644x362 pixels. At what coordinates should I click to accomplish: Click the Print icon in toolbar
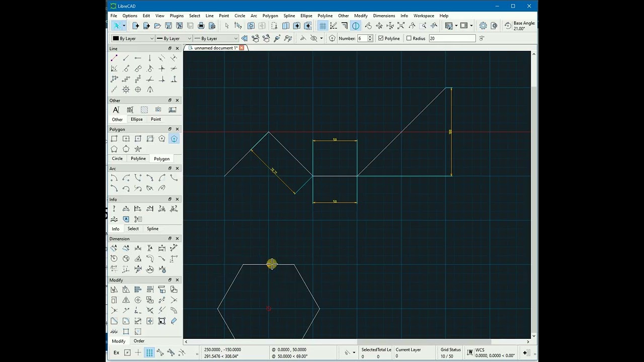(201, 26)
